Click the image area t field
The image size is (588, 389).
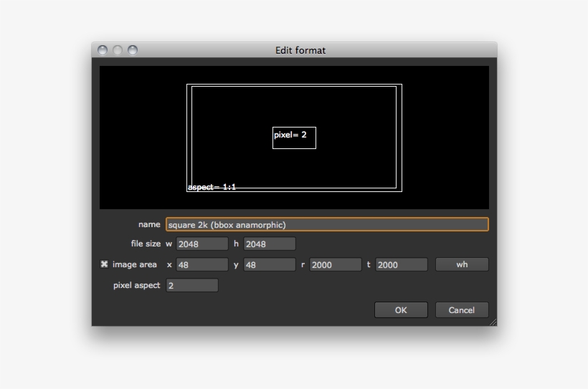pos(402,264)
